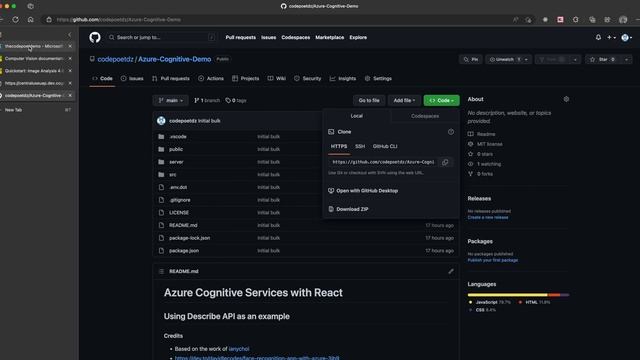Open clone help question icon
This screenshot has height=360, width=640.
451,132
